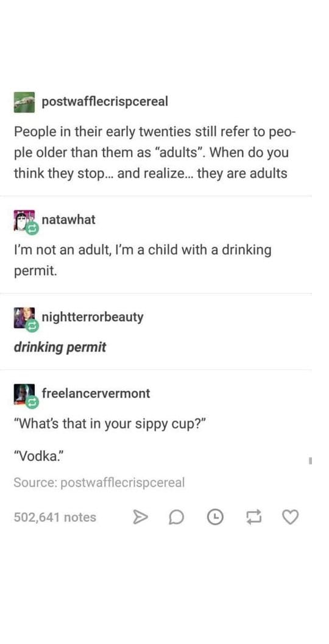
Task: Open nightterrorbeauty's avatar image
Action: pos(24,318)
